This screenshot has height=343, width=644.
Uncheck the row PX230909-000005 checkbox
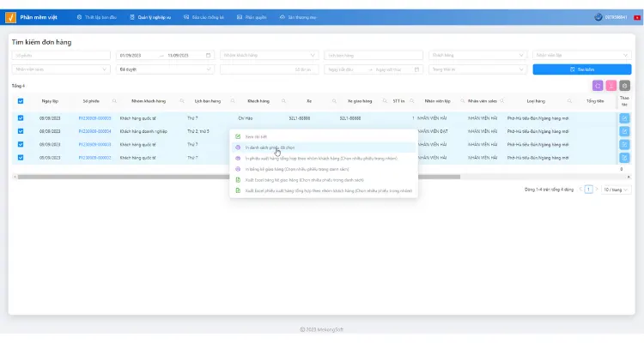(21, 118)
